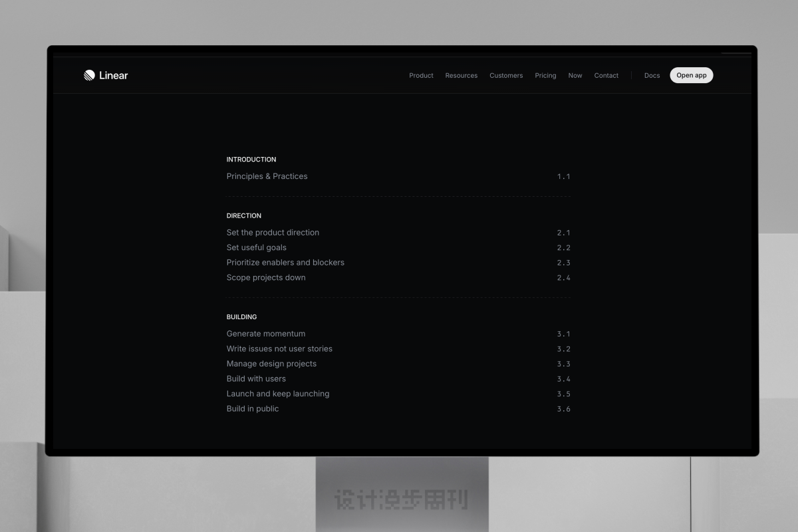Open Generate momentum chapter

pyautogui.click(x=398, y=334)
